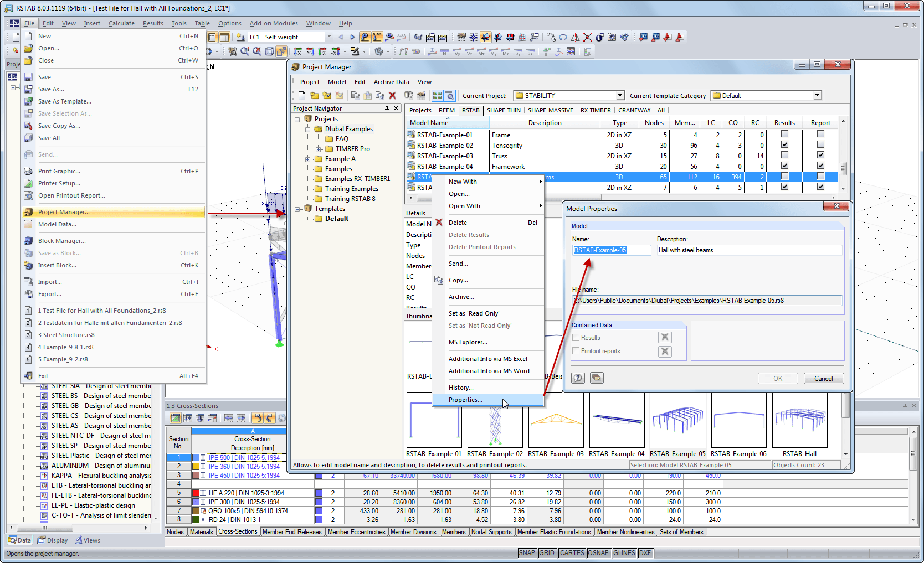Click the Description field with Hall with steel beams
This screenshot has width=924, height=563.
pyautogui.click(x=748, y=250)
